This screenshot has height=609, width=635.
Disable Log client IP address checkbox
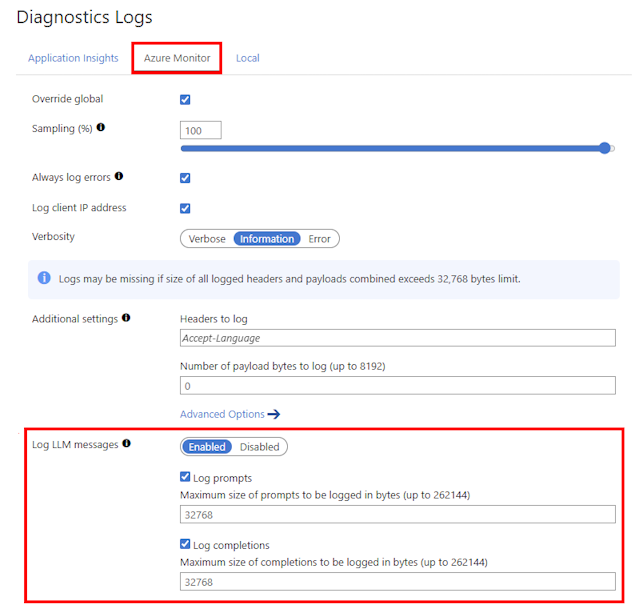185,209
